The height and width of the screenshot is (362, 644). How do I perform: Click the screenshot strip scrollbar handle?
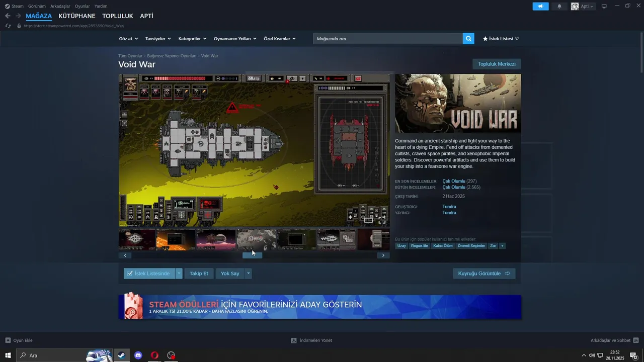pos(252,255)
